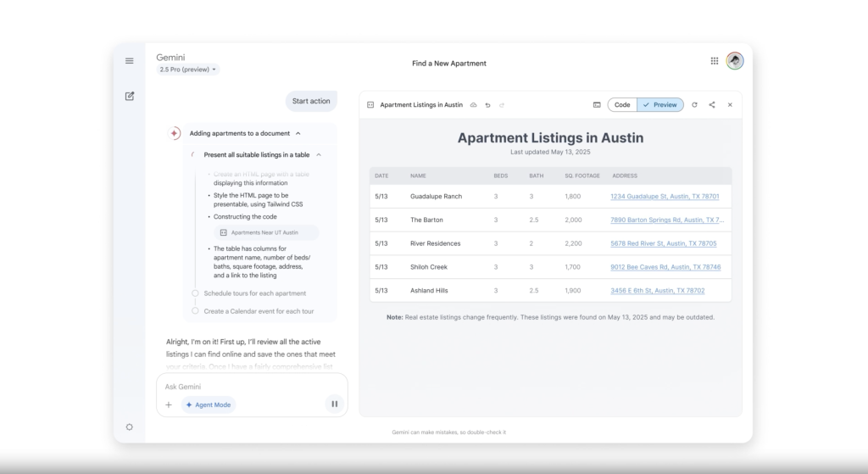868x474 pixels.
Task: Click the BEDS column header
Action: pyautogui.click(x=500, y=176)
